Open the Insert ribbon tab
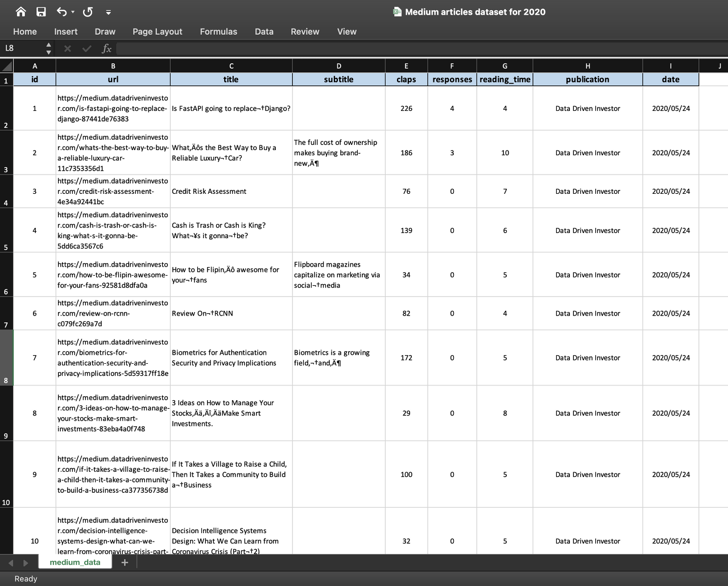 (66, 32)
